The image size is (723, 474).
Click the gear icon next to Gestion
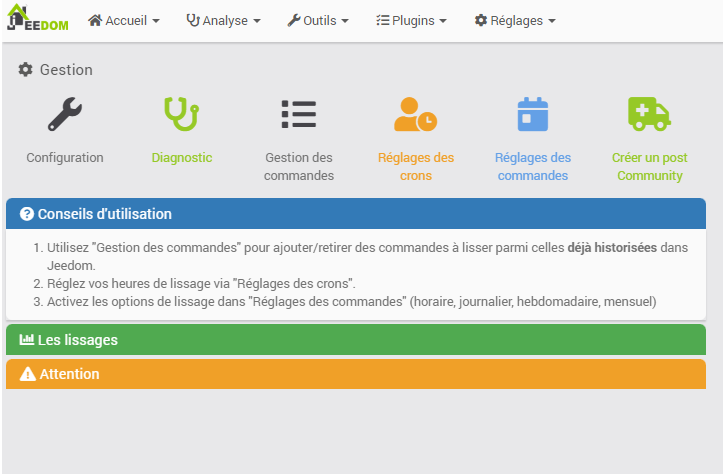tap(25, 70)
